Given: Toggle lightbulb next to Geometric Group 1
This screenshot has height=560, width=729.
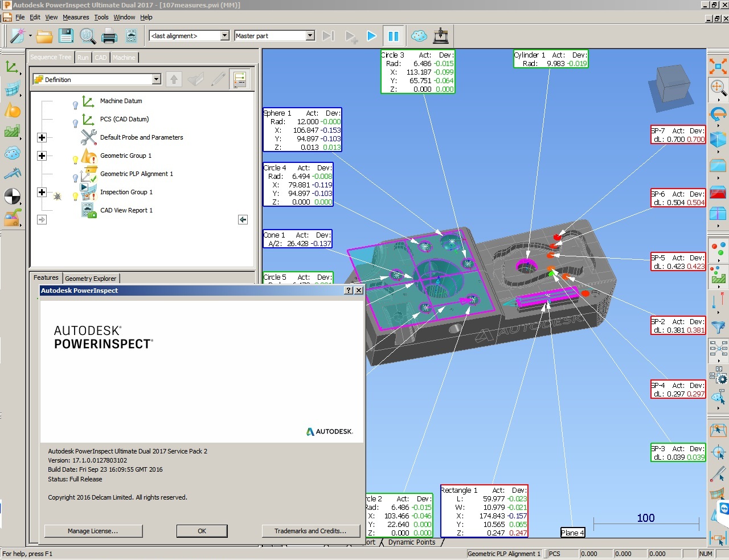Looking at the screenshot, I should click(x=75, y=160).
